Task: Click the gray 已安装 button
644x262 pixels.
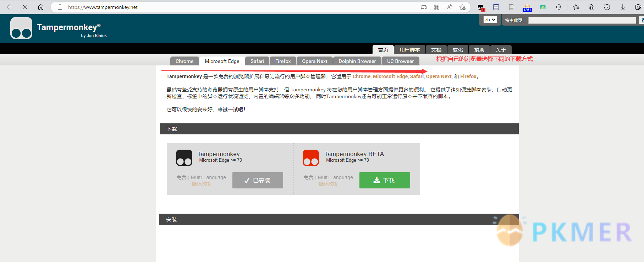Action: 258,180
